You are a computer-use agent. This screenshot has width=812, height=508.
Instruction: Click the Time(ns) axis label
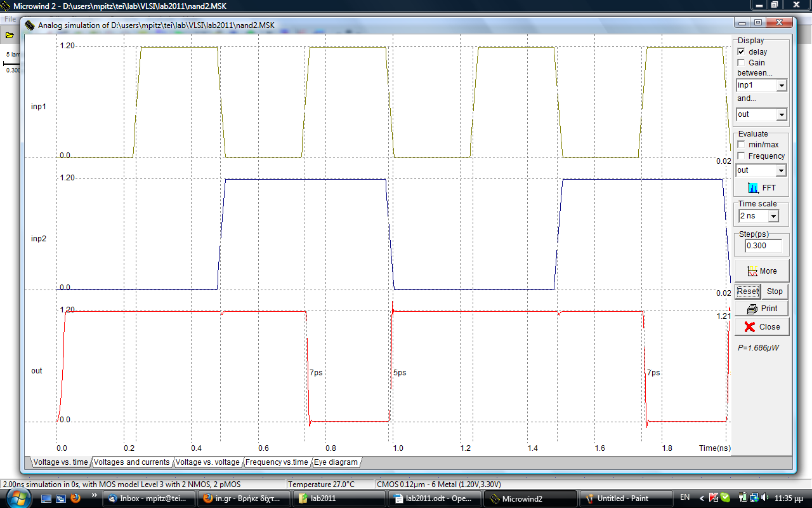(x=715, y=448)
